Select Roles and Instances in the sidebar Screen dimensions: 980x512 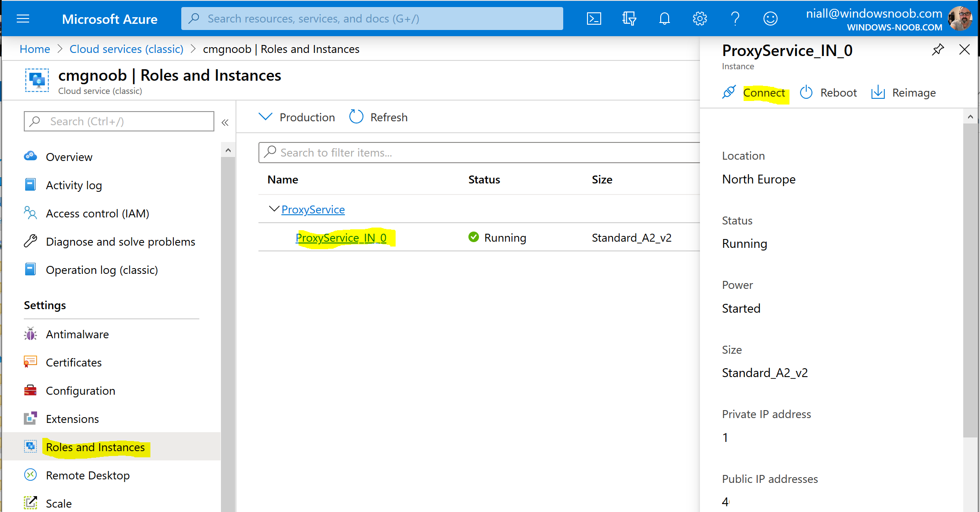[x=95, y=447]
